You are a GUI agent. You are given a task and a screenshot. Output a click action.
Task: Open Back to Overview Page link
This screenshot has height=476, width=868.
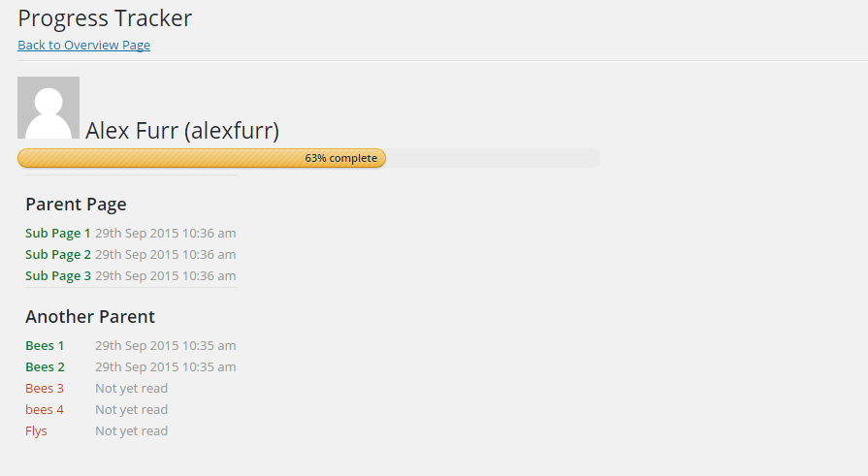(84, 45)
